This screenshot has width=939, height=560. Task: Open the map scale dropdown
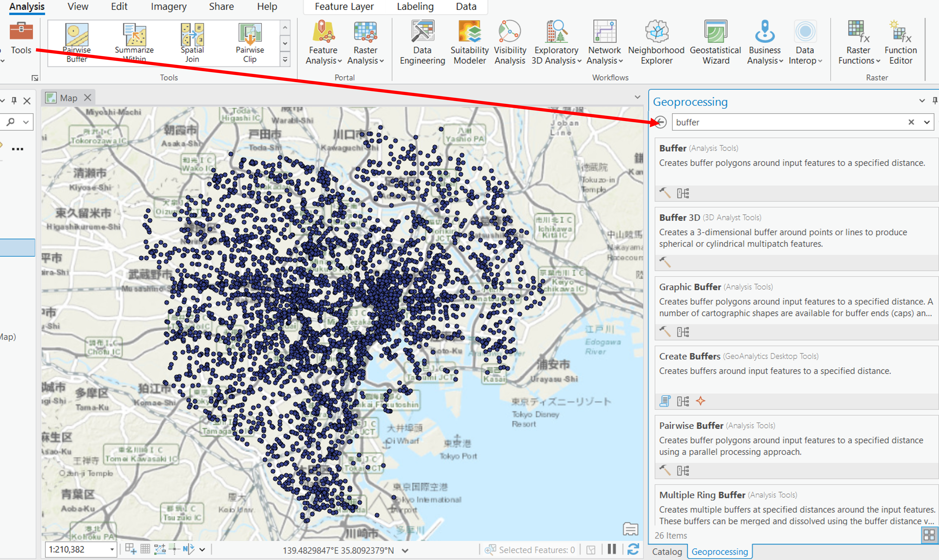pos(112,549)
